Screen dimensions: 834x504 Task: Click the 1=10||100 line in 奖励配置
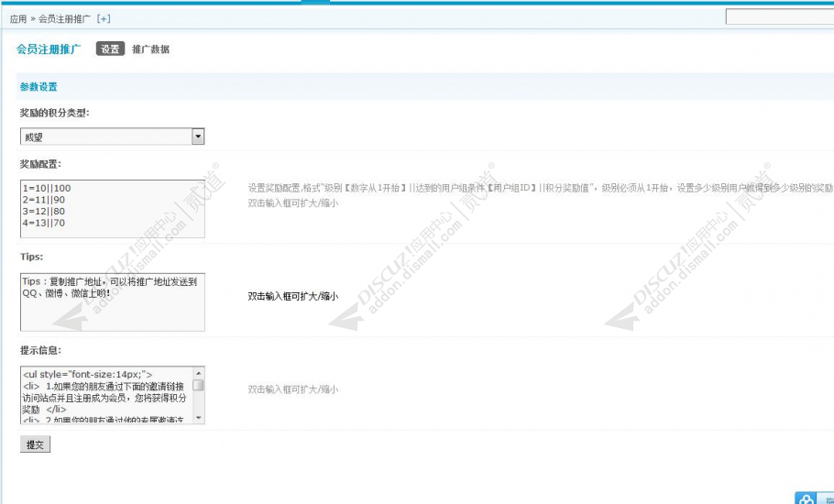[47, 188]
